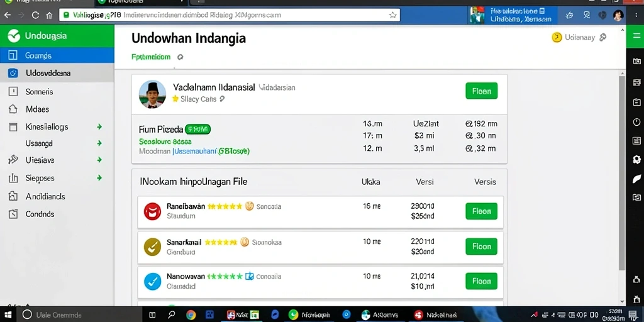Click the wrench icon next to Udianaay

click(x=602, y=37)
